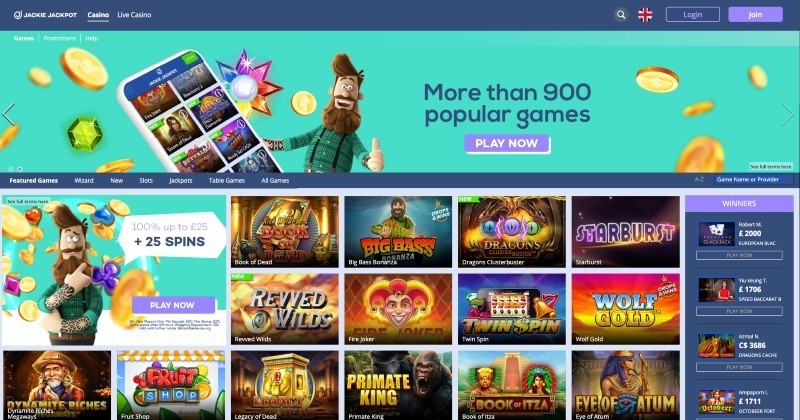The image size is (800, 420).
Task: Click the Login button
Action: [x=692, y=15]
